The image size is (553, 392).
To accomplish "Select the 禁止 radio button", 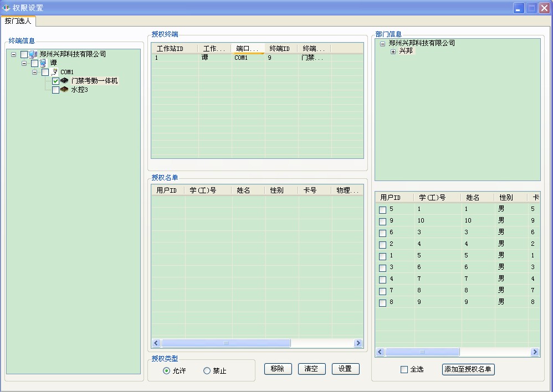I will click(207, 370).
